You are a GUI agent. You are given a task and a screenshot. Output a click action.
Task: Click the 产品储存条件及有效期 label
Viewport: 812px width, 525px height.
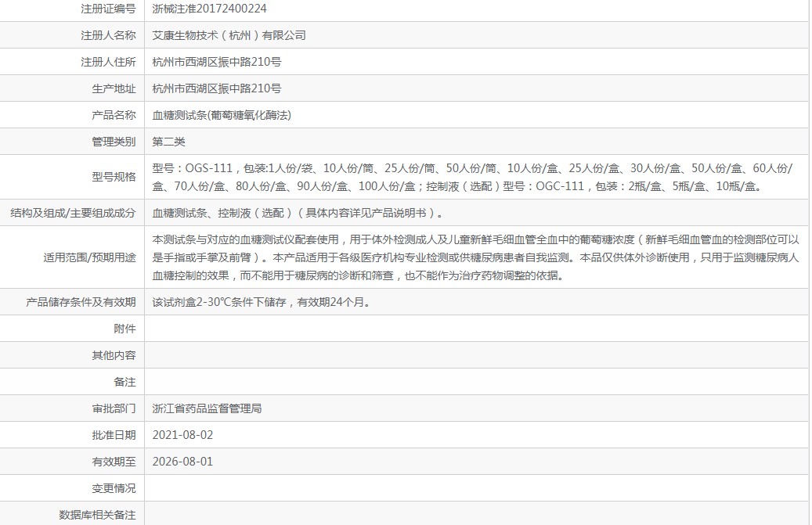[x=81, y=302]
